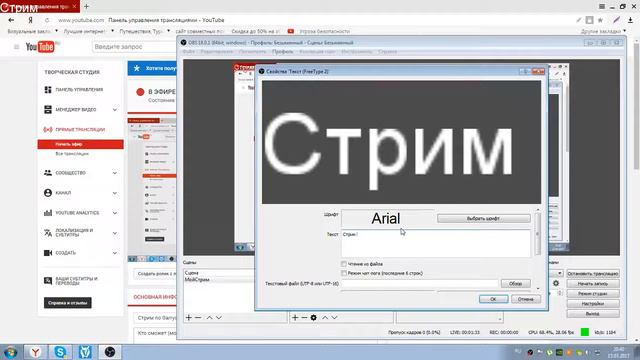Screen dimensions: 640x360
Task: Click 'Отмена' cancel button
Action: point(526,299)
